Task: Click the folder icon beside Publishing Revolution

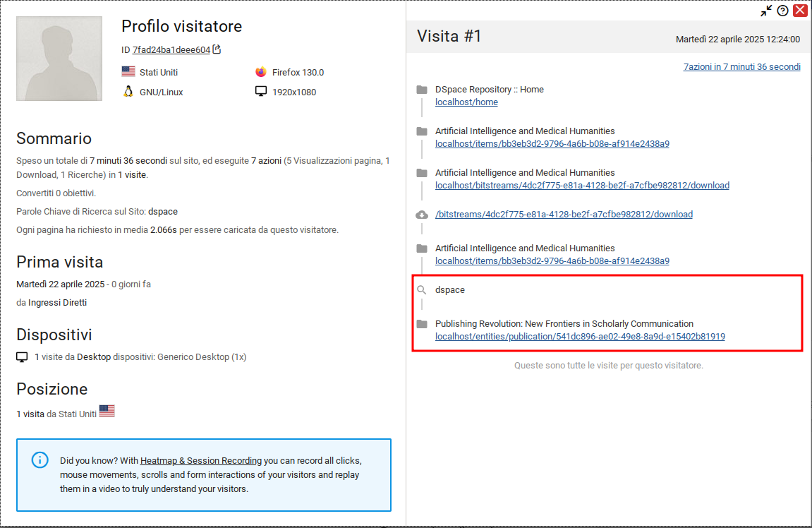Action: (422, 324)
